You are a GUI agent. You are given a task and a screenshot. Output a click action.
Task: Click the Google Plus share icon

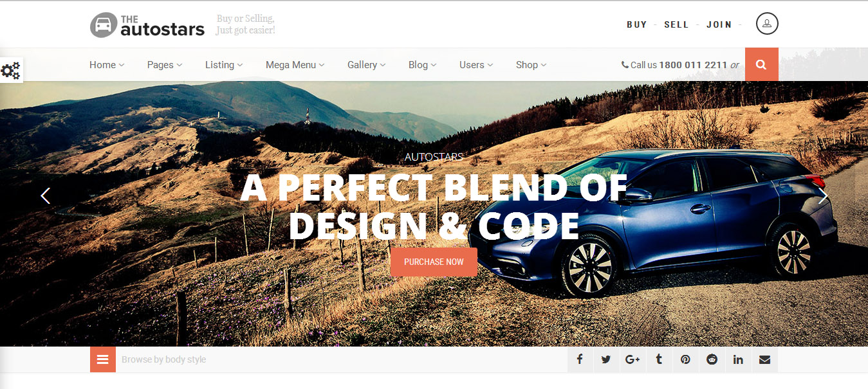coord(633,359)
